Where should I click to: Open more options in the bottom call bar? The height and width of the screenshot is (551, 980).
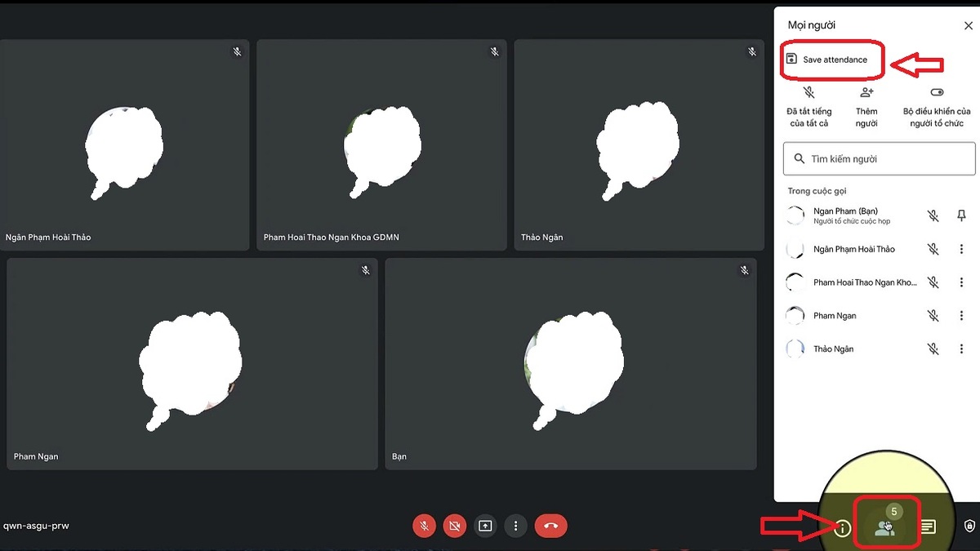(515, 526)
